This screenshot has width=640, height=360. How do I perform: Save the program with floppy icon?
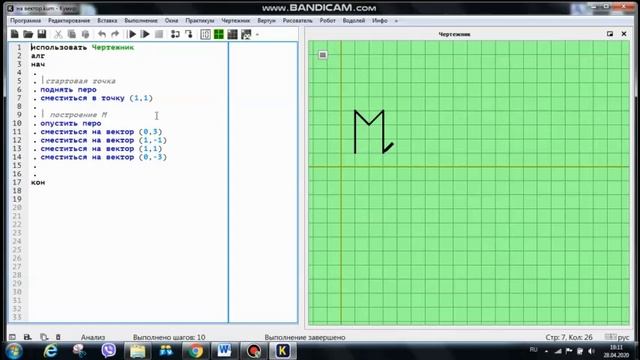(42, 34)
